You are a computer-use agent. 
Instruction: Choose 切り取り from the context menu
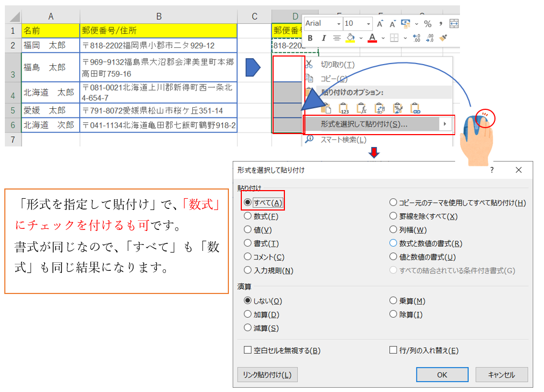click(x=338, y=65)
